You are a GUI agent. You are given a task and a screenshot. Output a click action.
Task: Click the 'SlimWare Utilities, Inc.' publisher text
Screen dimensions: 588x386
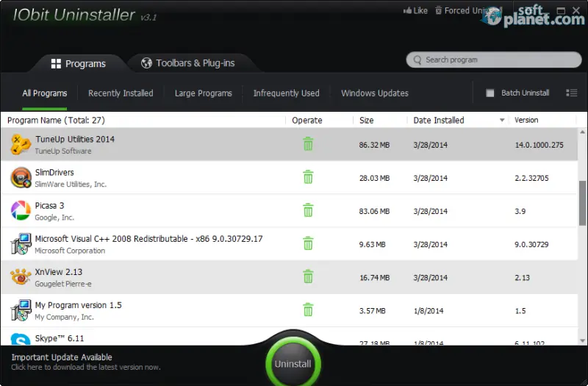[x=71, y=185]
